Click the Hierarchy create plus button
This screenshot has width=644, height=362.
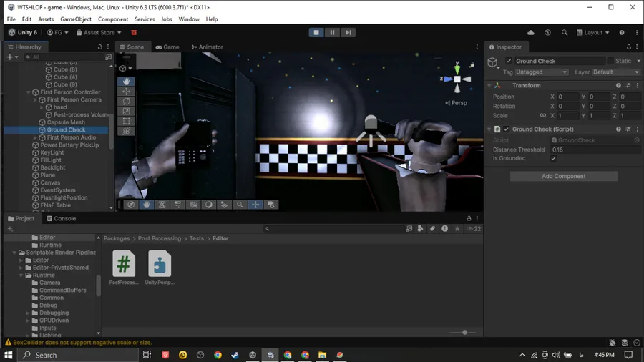(x=12, y=57)
